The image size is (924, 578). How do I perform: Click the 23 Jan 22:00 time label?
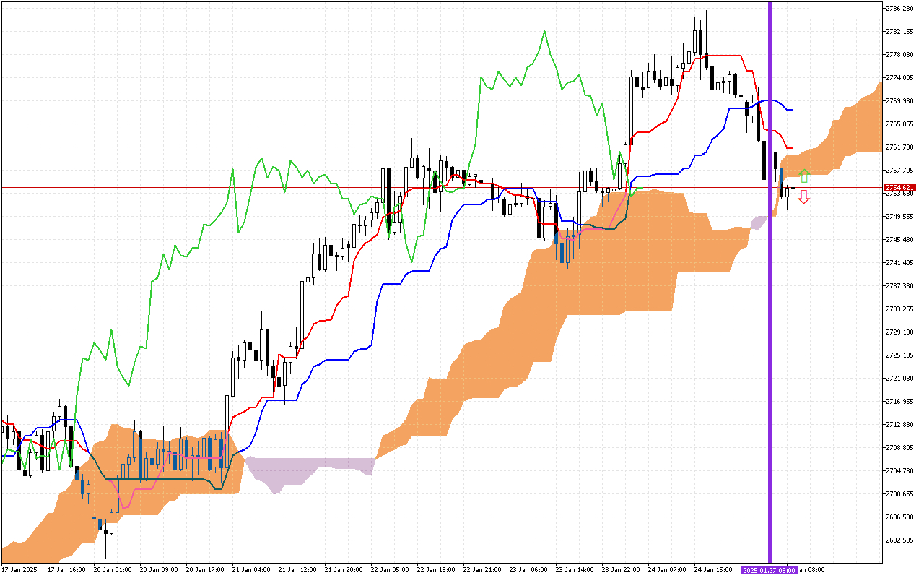click(x=621, y=570)
